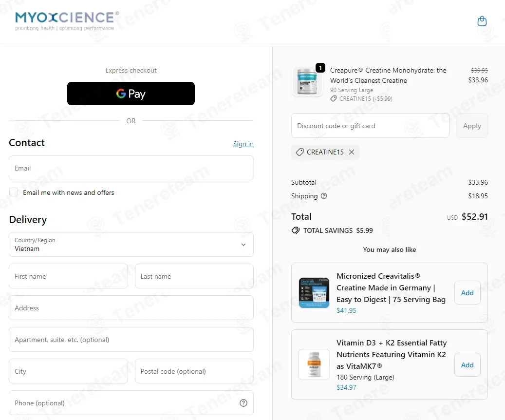505x420 pixels.
Task: Show shipping info help icon
Action: coord(324,196)
